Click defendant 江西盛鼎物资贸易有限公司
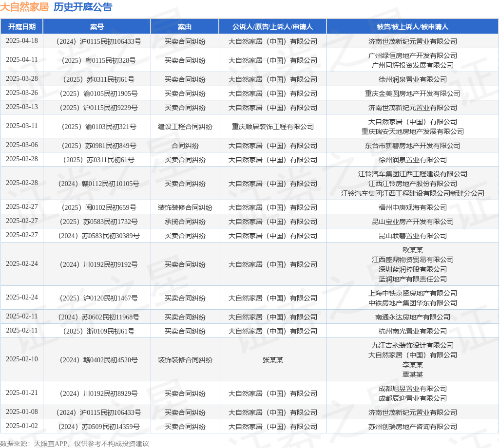 click(x=412, y=260)
